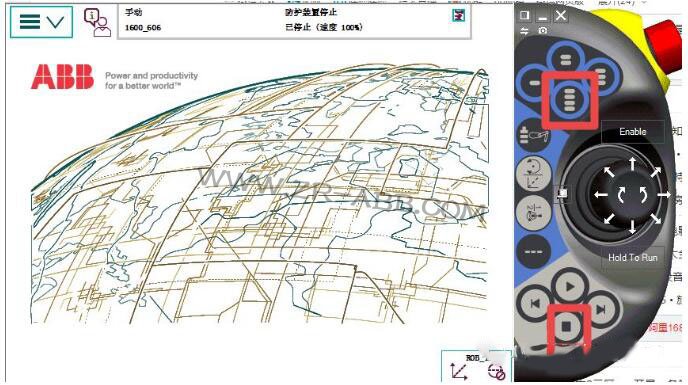Open the operator window message icon
The width and height of the screenshot is (688, 385).
coord(97,22)
